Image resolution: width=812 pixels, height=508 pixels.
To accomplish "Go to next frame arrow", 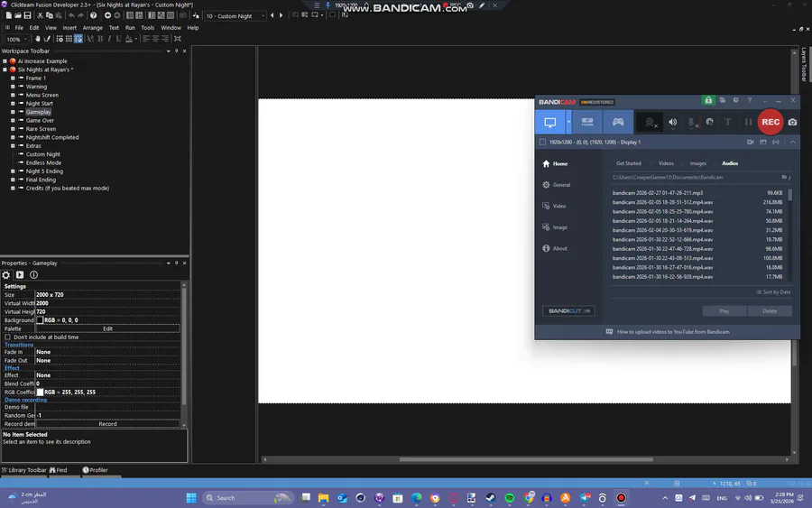I will (x=281, y=15).
